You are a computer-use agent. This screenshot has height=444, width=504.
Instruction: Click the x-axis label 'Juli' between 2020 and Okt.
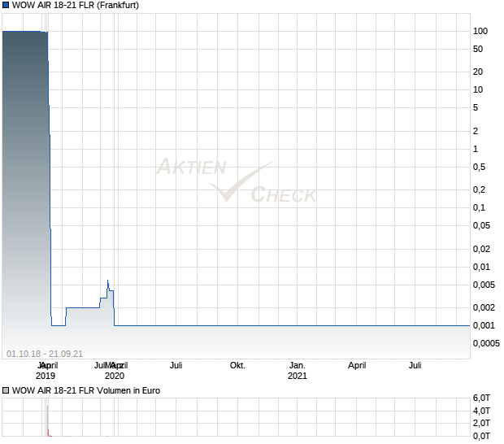point(176,366)
